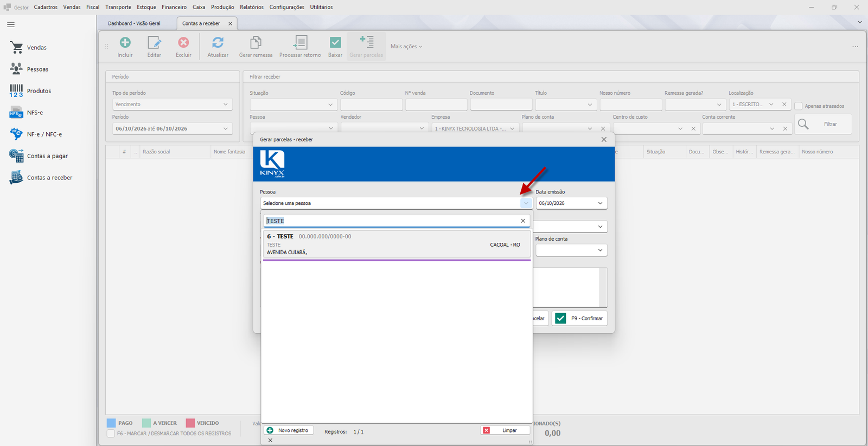
Task: Toggle F6 marcar/desmarcar todos os registros checkbox
Action: point(111,434)
